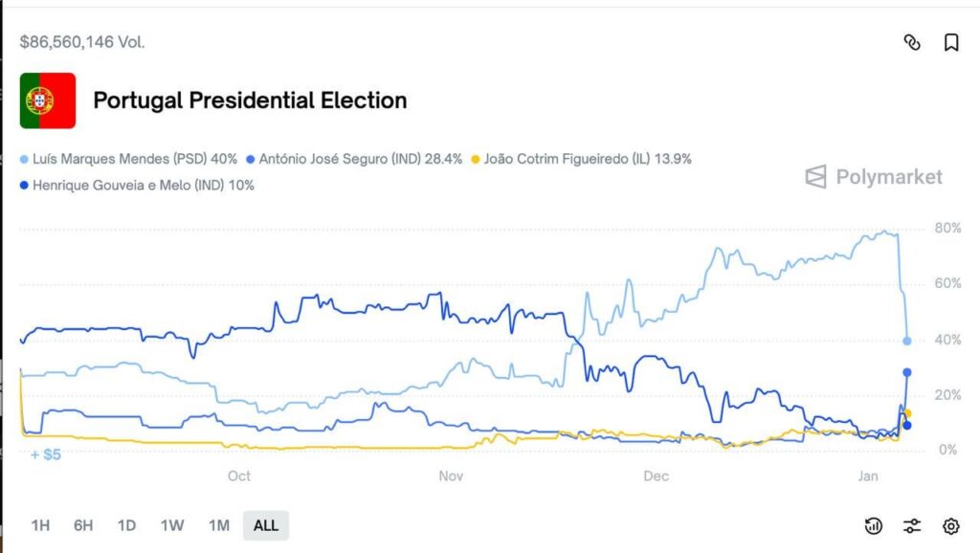
Task: Show the 1M time range
Action: (219, 525)
